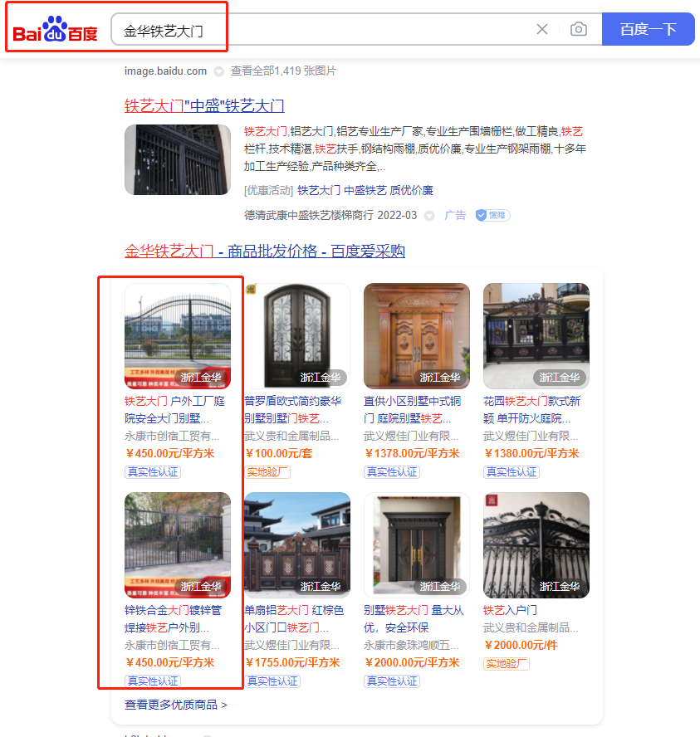Expand dropdown beside 德清武康中盛铁艺楼梯商行 2022-03

pos(428,216)
